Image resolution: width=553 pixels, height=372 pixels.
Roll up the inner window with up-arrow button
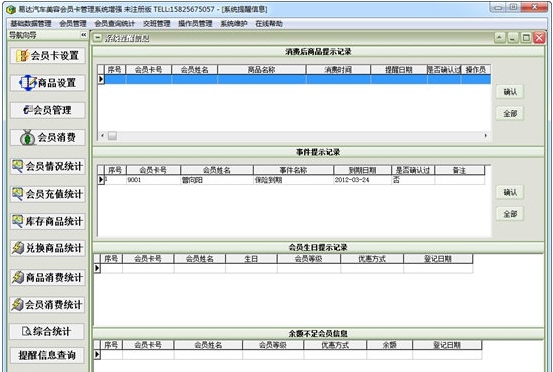500,38
